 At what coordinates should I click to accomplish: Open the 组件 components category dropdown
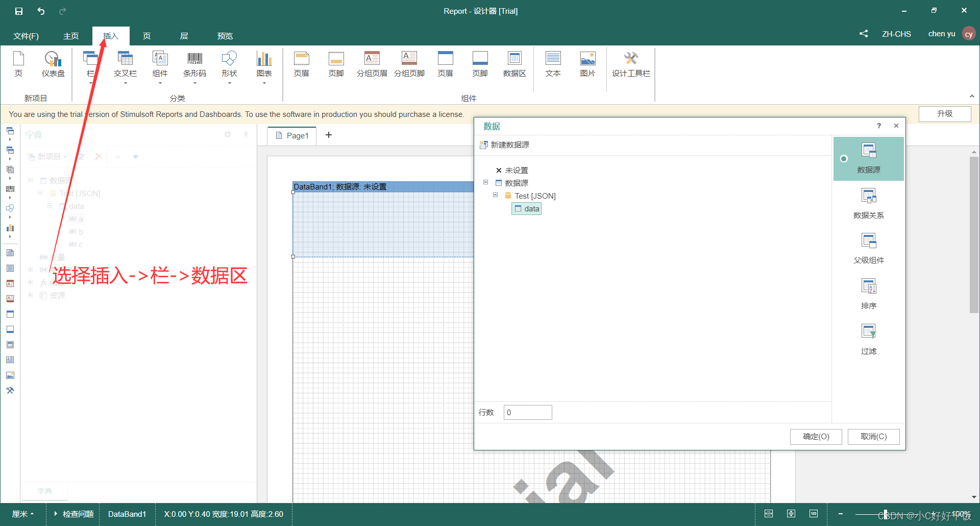160,67
